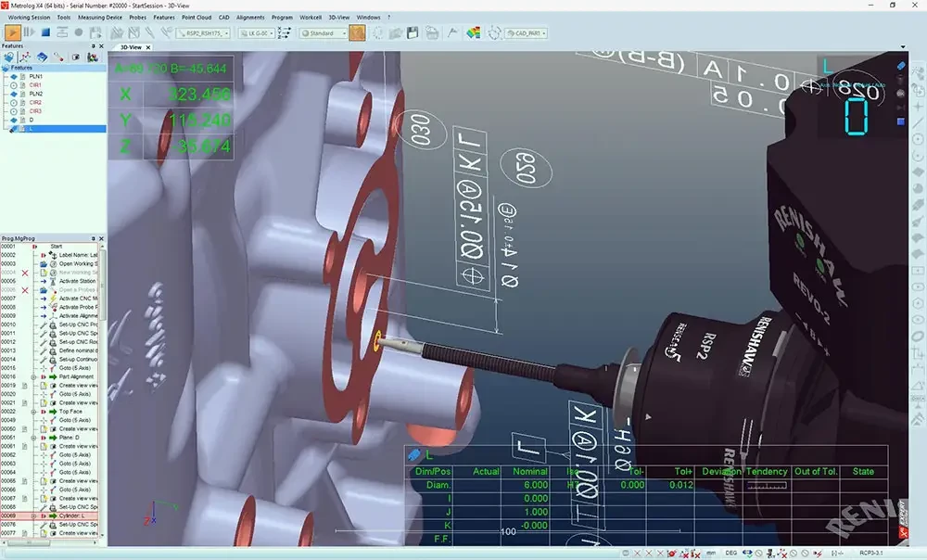Click the grey record circle button
Screen dimensions: 927x560
click(79, 33)
